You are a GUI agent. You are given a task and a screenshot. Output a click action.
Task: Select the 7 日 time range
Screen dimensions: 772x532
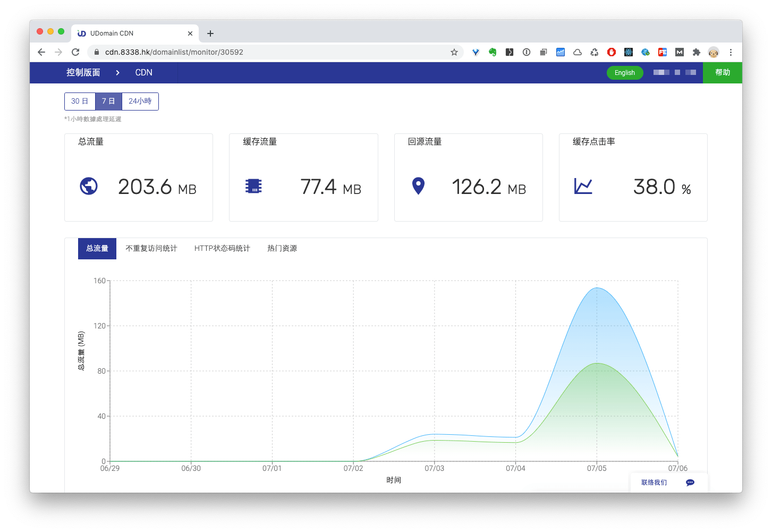click(x=108, y=101)
